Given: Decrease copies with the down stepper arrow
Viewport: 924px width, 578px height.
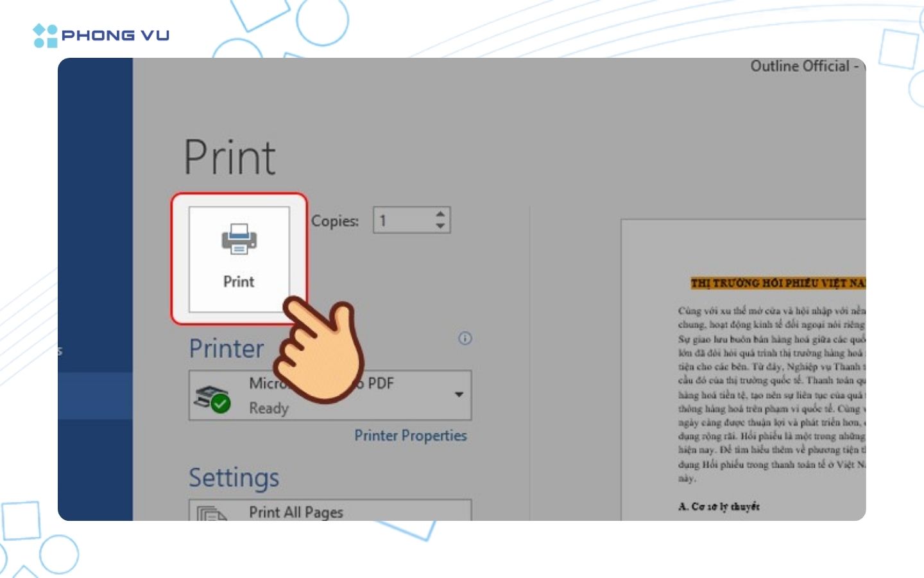Looking at the screenshot, I should click(x=439, y=226).
